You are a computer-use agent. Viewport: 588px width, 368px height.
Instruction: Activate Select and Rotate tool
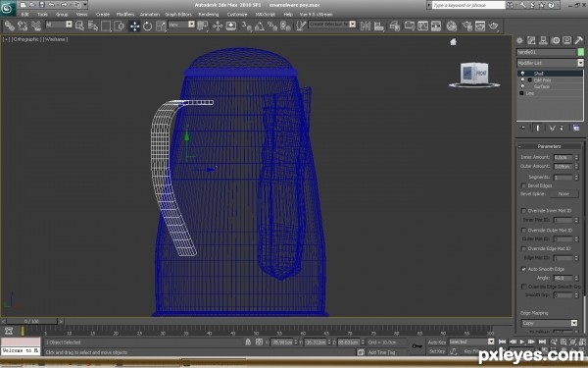tap(147, 26)
